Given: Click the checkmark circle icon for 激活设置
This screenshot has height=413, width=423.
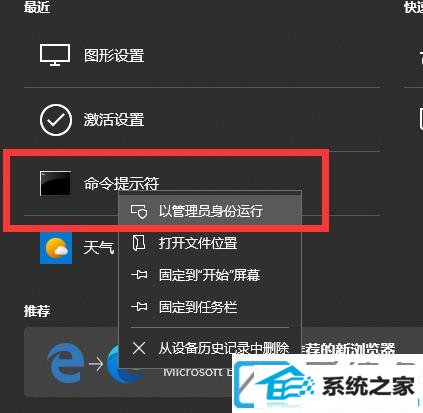Looking at the screenshot, I should point(56,120).
